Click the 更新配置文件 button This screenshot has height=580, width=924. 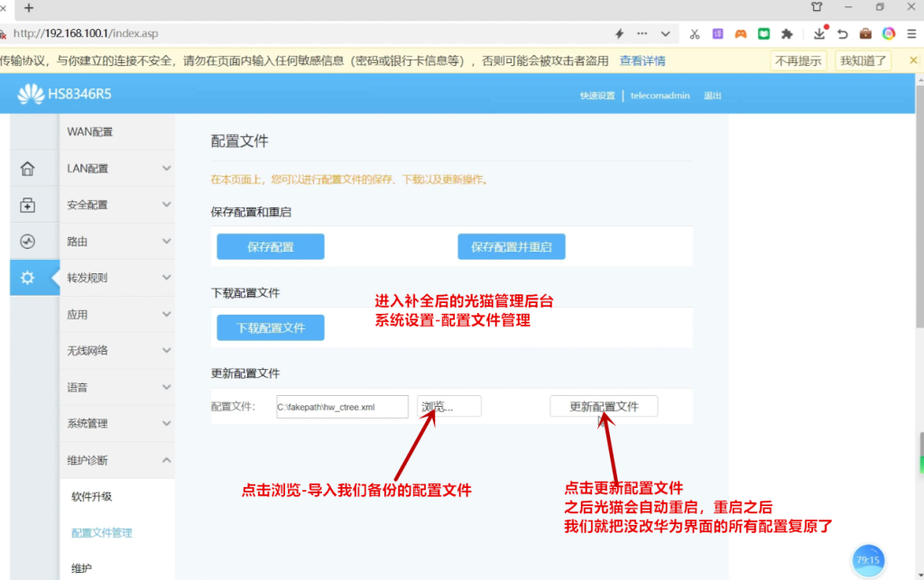click(604, 407)
